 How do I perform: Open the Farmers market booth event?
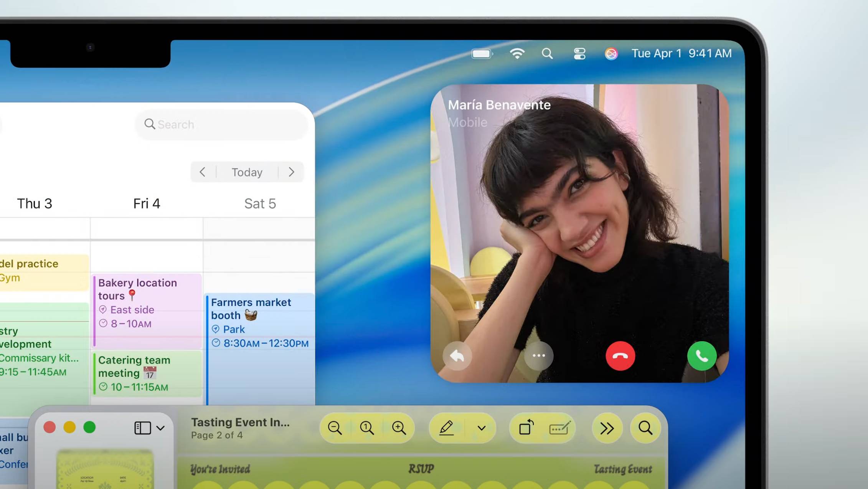coord(260,349)
